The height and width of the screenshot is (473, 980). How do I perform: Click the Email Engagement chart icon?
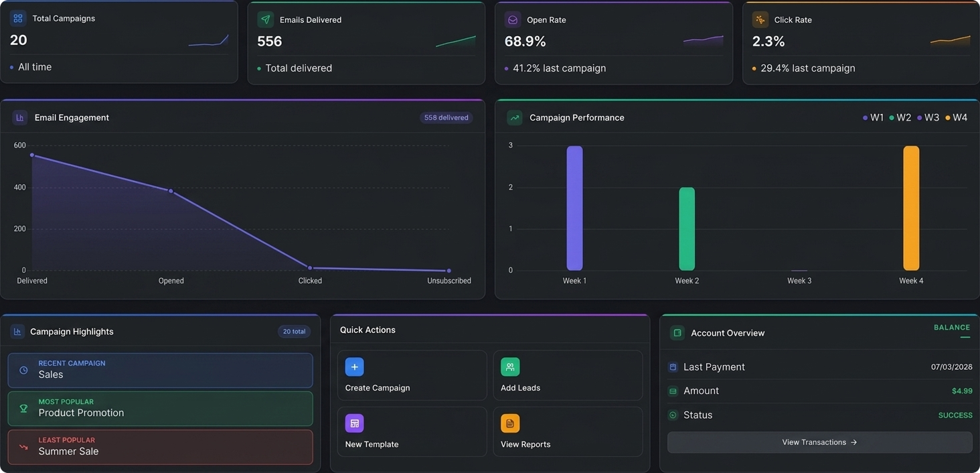20,117
